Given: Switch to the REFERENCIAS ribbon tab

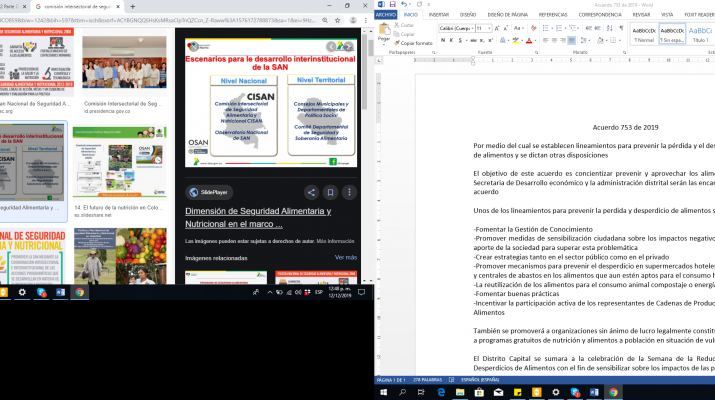Looking at the screenshot, I should pyautogui.click(x=552, y=15).
